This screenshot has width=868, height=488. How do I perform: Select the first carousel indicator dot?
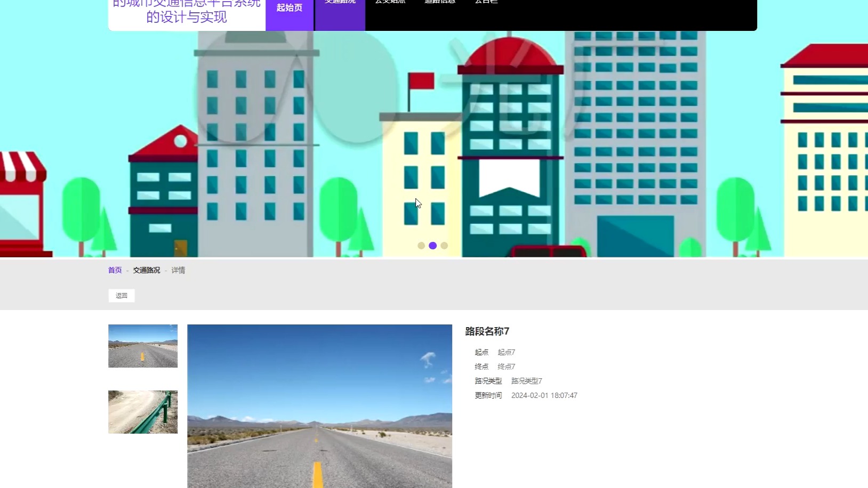(421, 246)
